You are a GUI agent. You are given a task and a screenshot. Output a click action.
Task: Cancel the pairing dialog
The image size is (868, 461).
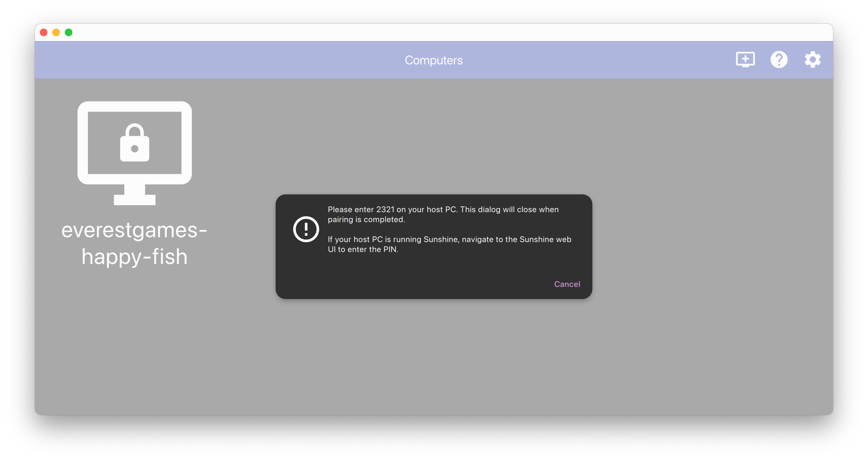(567, 284)
